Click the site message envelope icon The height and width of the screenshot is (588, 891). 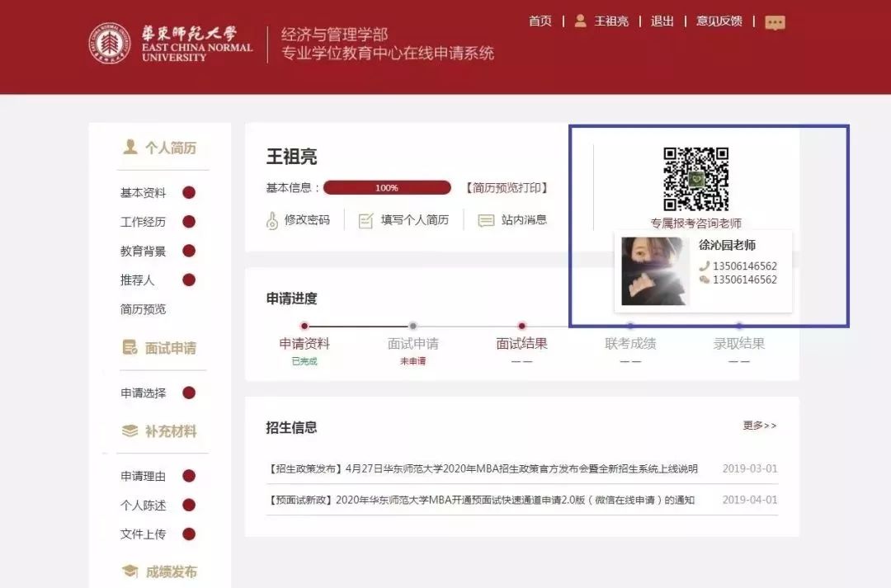tap(486, 220)
